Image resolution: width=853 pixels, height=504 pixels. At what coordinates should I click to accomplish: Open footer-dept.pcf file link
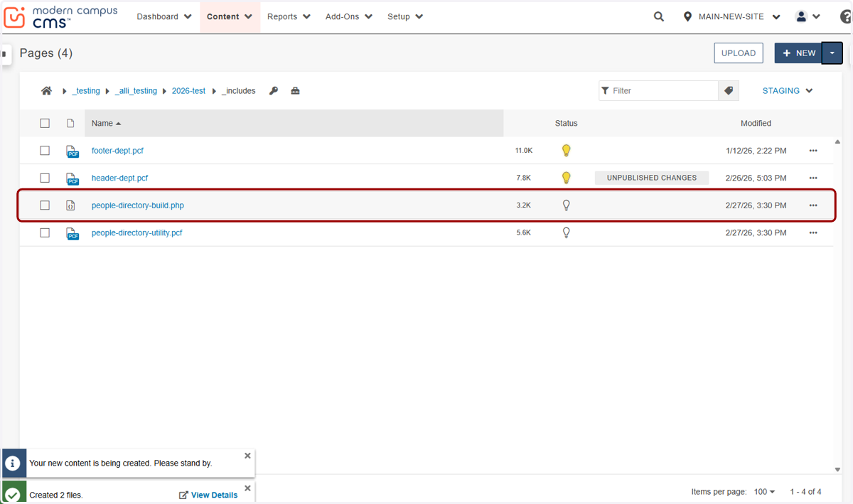pos(117,151)
